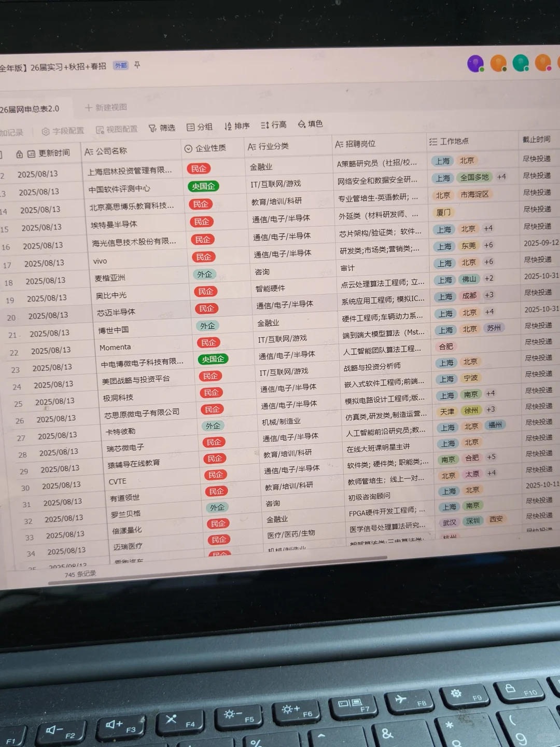Select the lock icon in header row
Screen dimensions: 560x747
[x=19, y=154]
